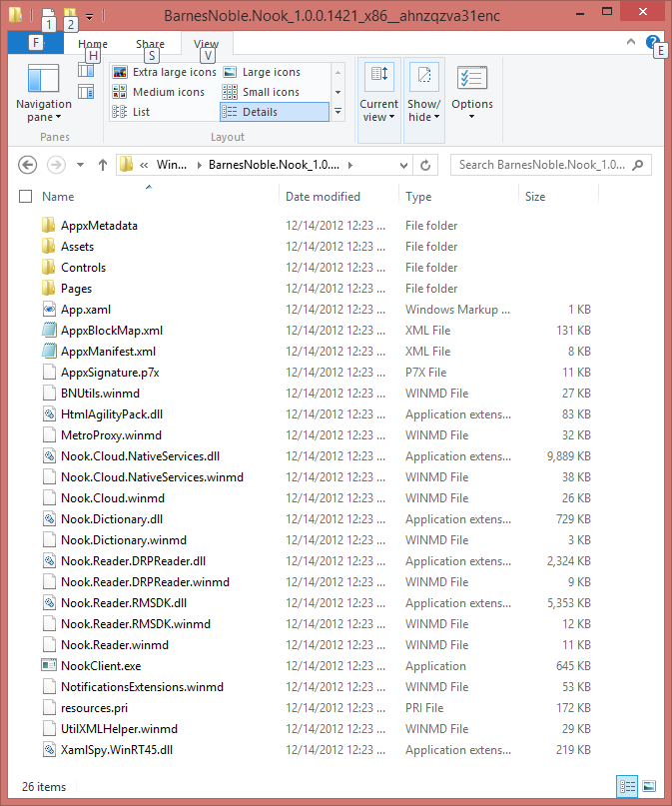Screen dimensions: 672x806
Task: Select XamlSpy.WinRT45.dll icon
Action: coord(49,749)
